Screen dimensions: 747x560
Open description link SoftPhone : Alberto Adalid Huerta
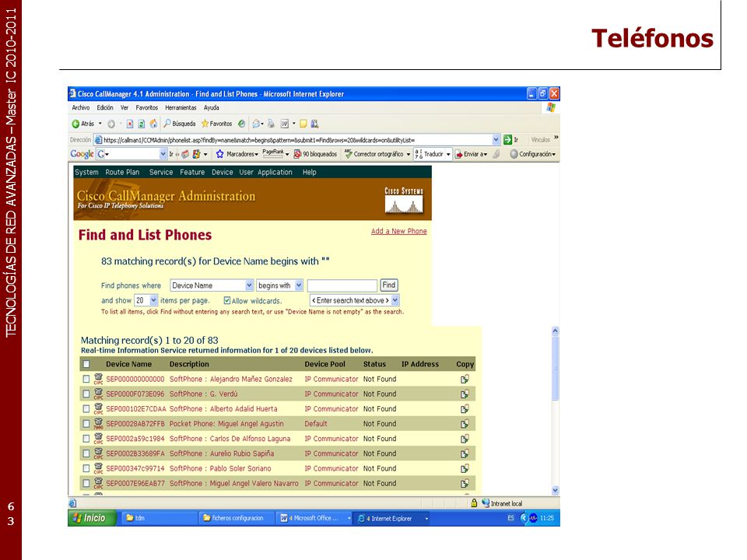point(223,408)
